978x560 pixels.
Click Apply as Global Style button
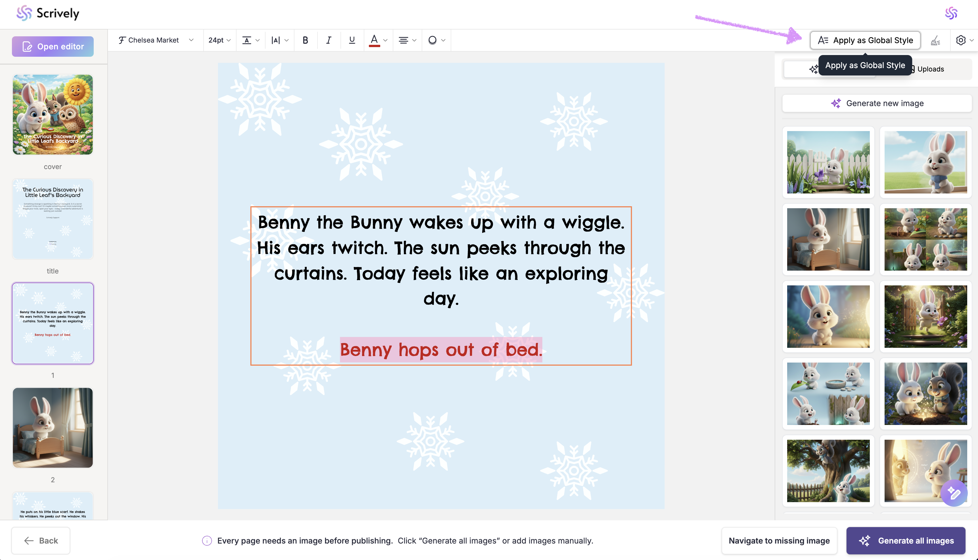(865, 40)
